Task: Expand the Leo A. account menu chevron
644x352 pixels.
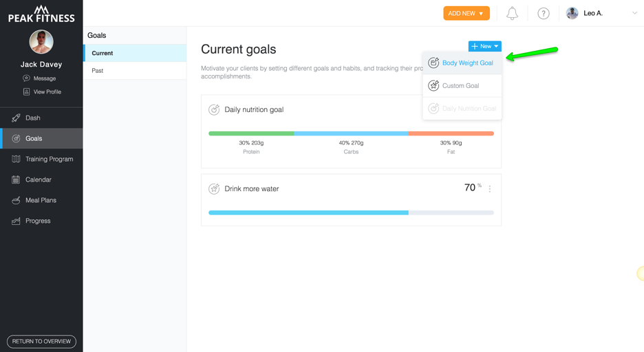Action: click(634, 13)
